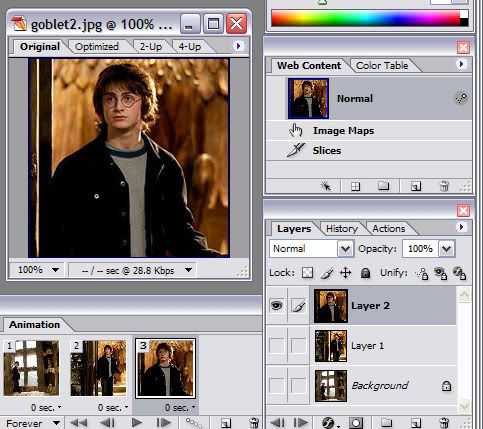483x429 pixels.
Task: Toggle Lock transparent pixels
Action: [x=307, y=273]
